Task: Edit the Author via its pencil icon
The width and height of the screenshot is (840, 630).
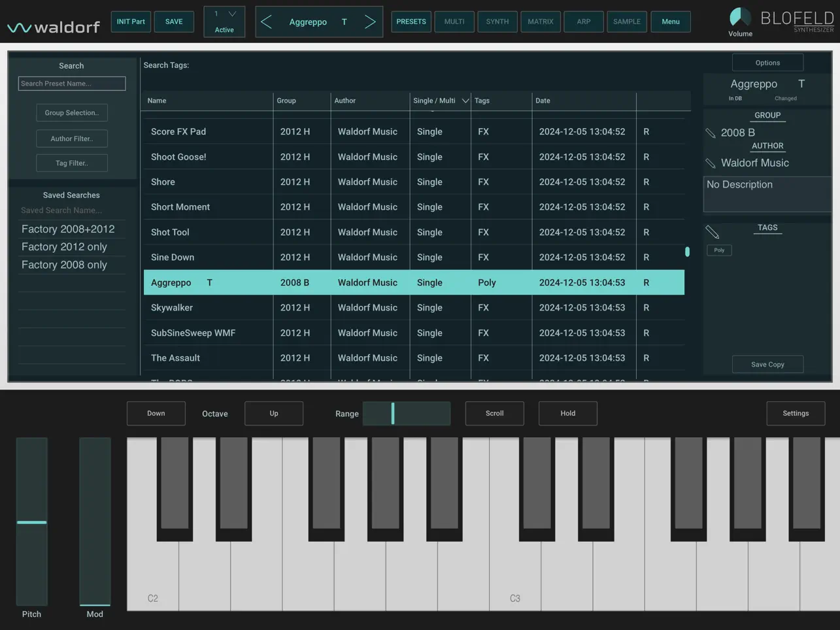Action: 712,163
